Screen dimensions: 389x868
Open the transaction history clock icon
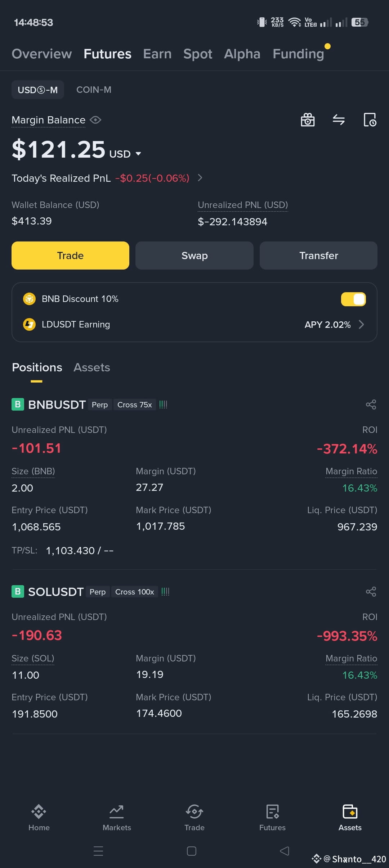pyautogui.click(x=370, y=120)
